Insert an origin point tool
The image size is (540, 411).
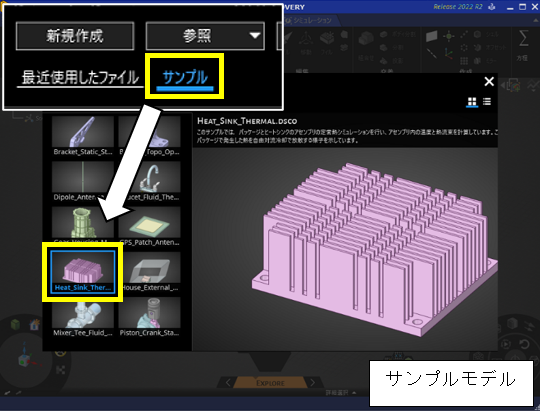tap(448, 36)
